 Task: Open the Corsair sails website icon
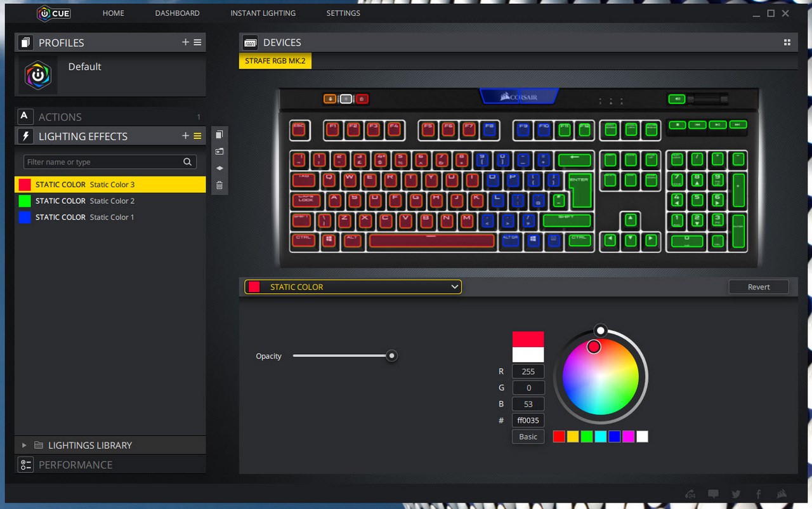click(782, 494)
